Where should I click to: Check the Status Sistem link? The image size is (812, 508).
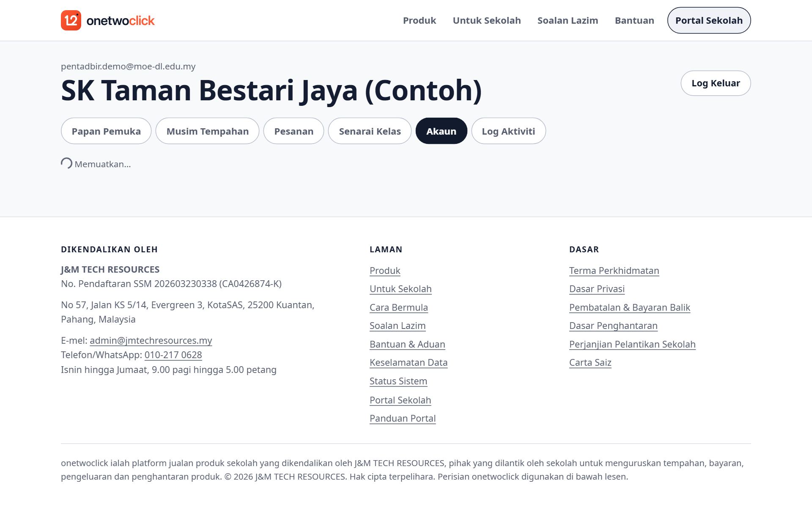(398, 381)
